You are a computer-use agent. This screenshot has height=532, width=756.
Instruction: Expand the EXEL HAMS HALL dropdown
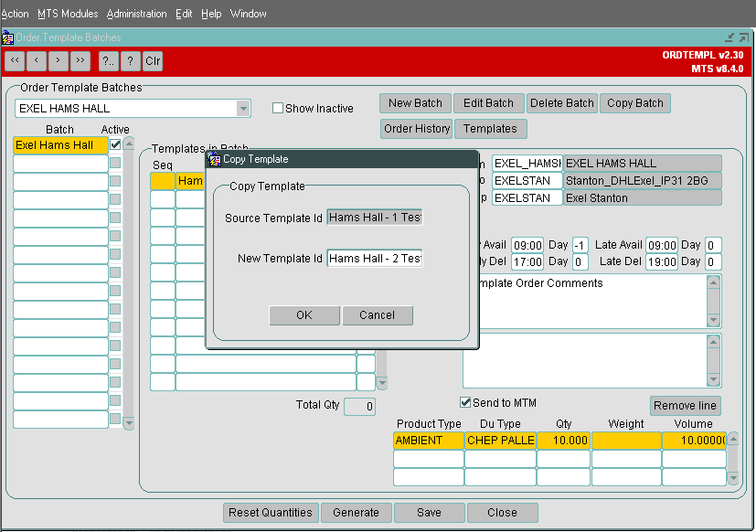(x=243, y=109)
